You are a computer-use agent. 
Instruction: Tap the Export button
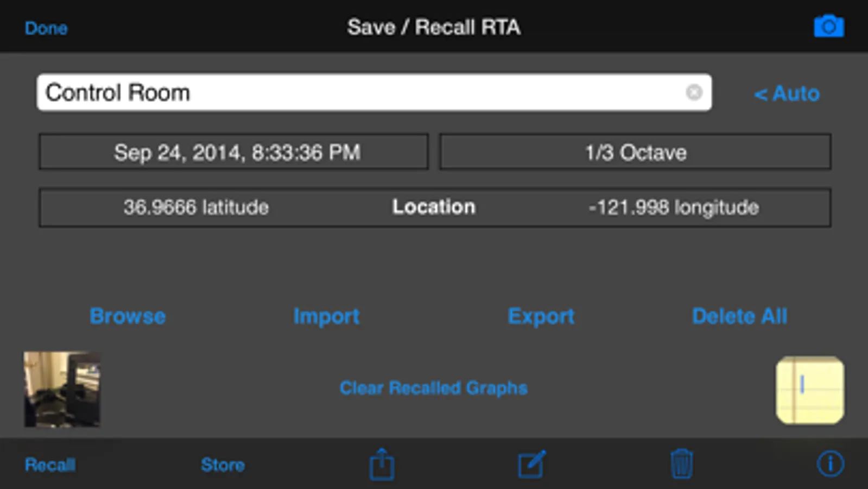(541, 316)
